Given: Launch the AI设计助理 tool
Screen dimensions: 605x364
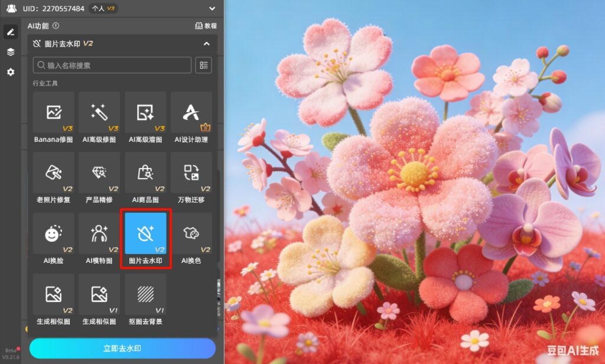Looking at the screenshot, I should point(191,113).
